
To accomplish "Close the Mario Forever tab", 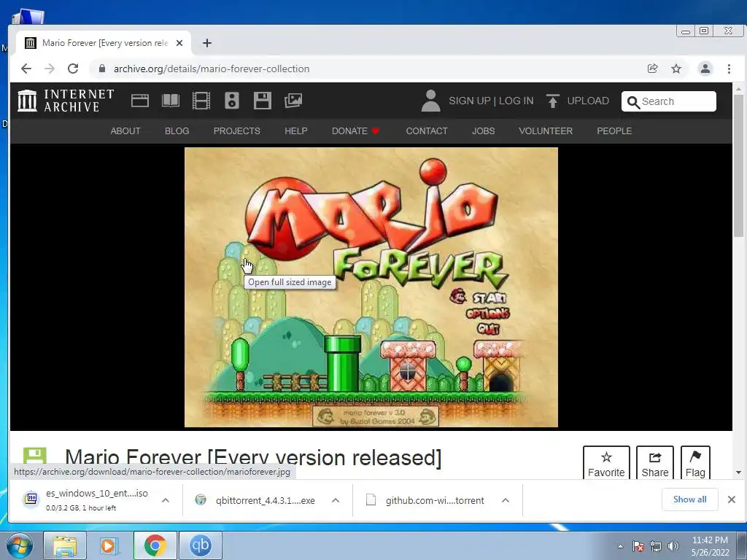I will tap(179, 43).
